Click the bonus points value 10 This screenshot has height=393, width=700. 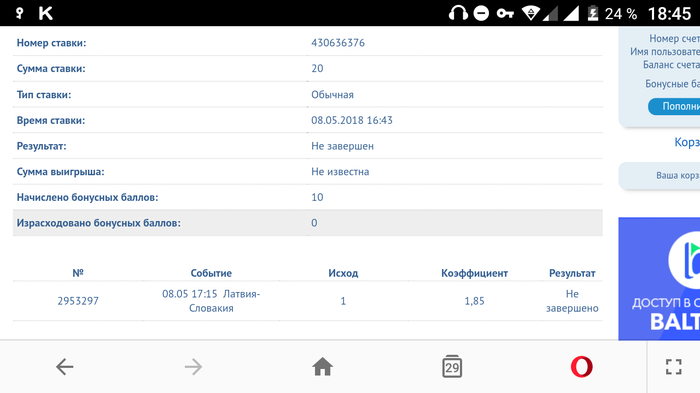coord(317,197)
